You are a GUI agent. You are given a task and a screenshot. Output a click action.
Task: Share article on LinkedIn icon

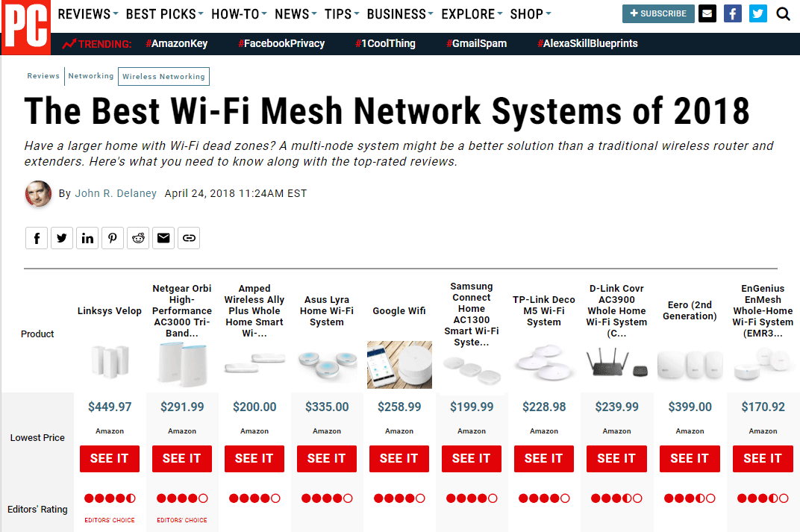(x=87, y=238)
